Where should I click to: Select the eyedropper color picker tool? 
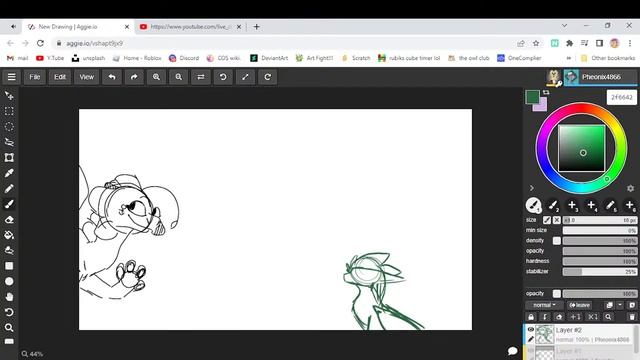tap(9, 173)
